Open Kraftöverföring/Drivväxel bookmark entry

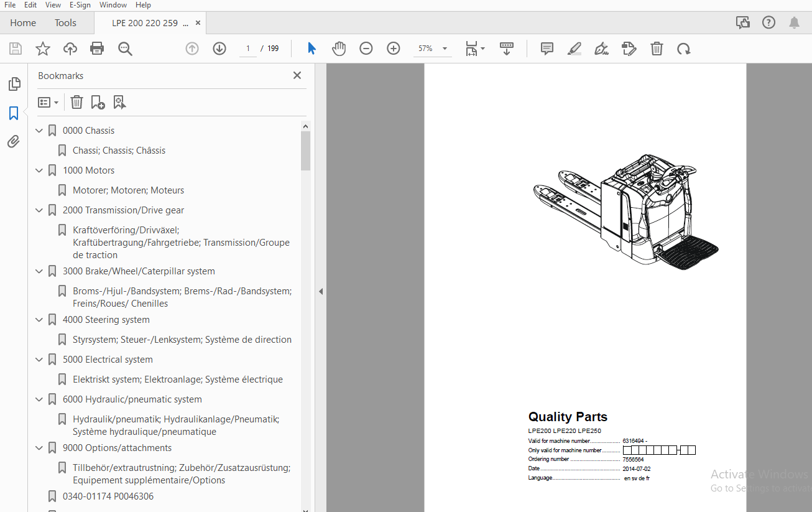click(x=181, y=243)
